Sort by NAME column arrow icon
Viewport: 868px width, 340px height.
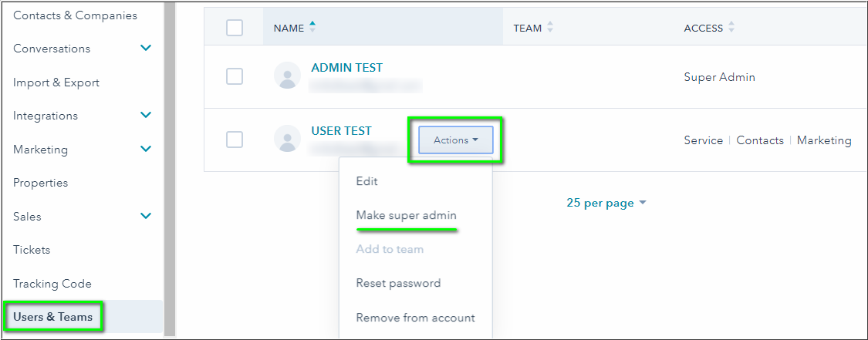(x=312, y=27)
